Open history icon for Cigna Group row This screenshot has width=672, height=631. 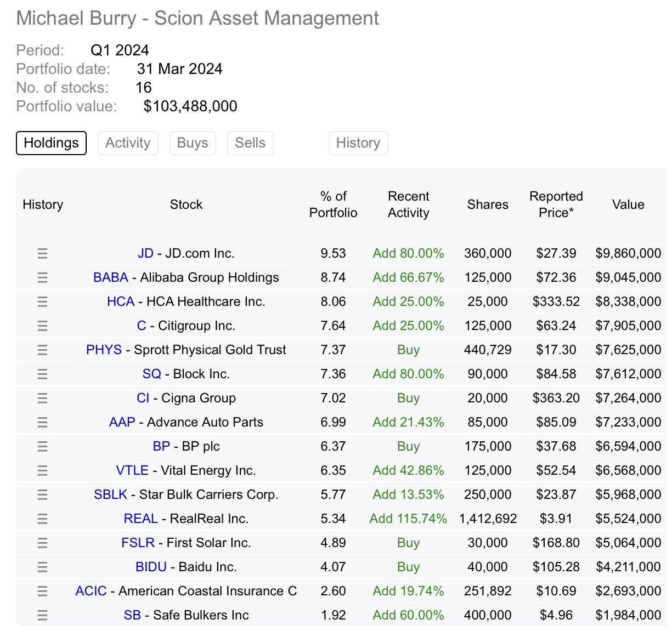[42, 398]
